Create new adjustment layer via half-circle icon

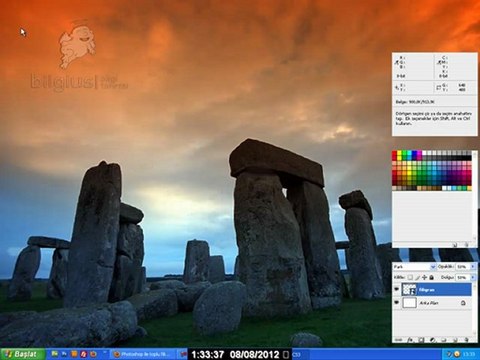(x=433, y=340)
